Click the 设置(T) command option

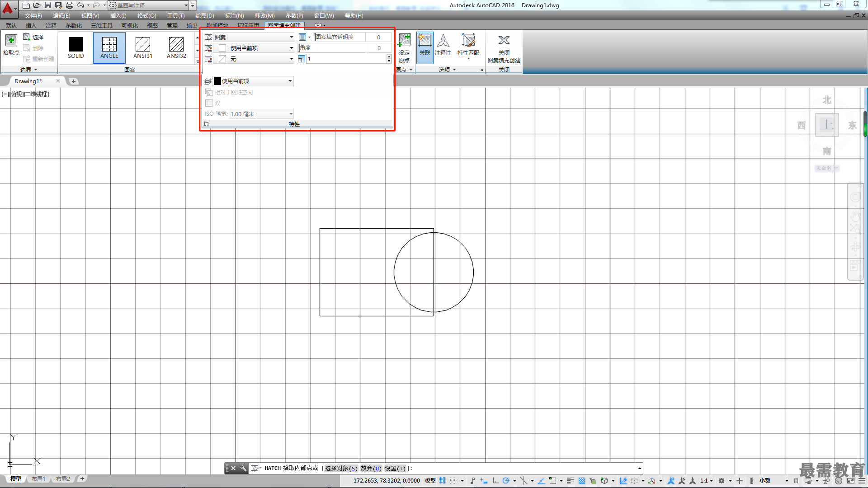click(x=395, y=468)
